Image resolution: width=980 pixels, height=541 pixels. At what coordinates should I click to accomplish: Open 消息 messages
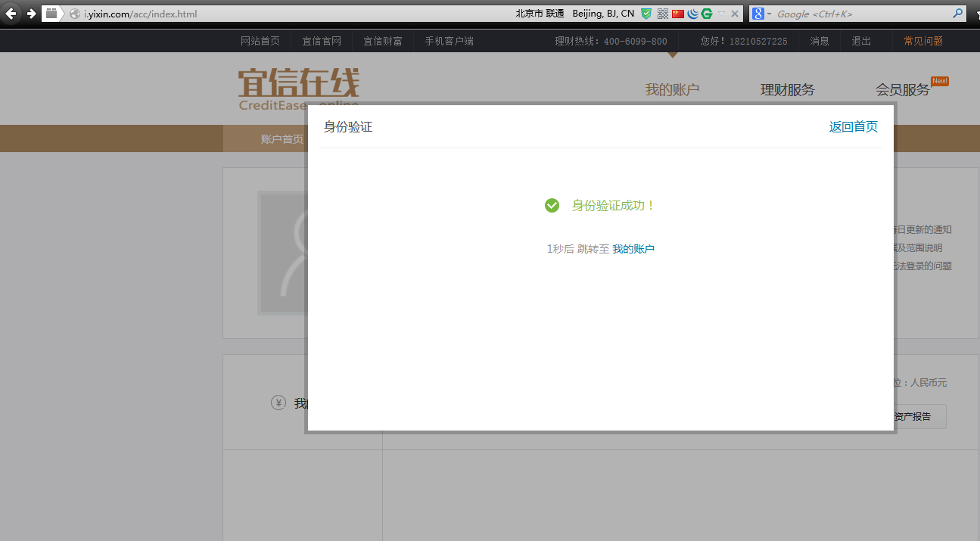pos(820,41)
